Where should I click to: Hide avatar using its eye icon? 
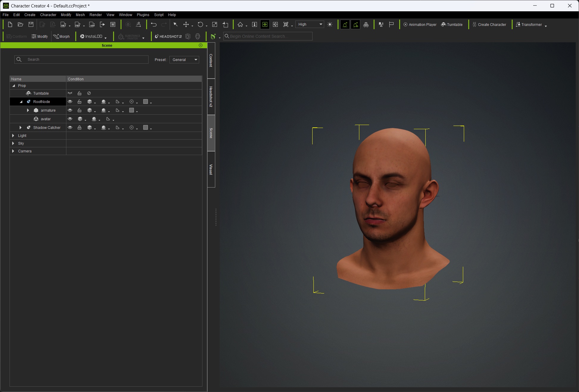coord(70,119)
